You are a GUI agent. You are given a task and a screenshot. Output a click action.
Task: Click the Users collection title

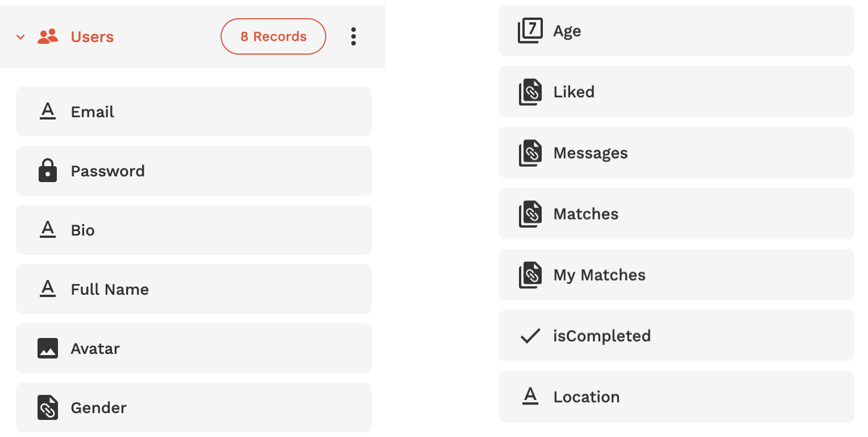tap(92, 37)
